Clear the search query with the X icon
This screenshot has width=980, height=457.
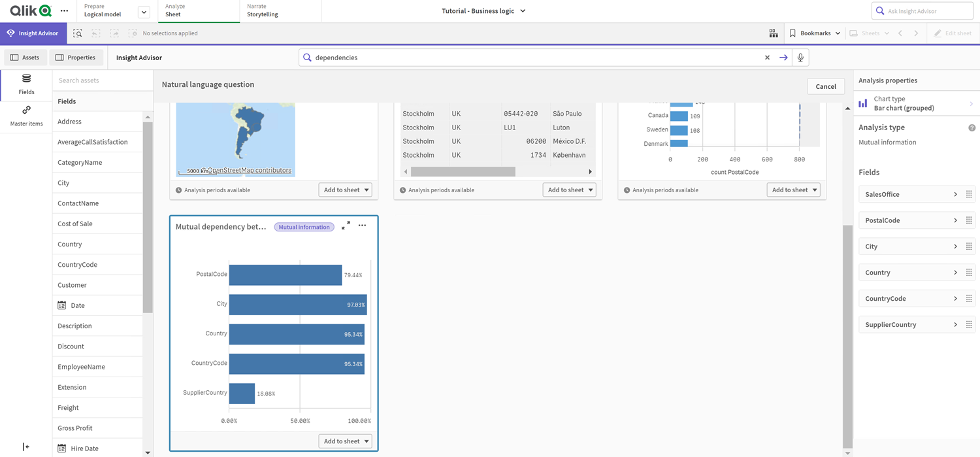[x=767, y=58]
